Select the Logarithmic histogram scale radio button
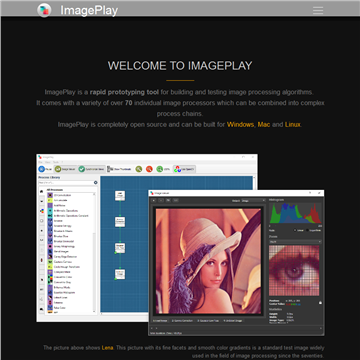Image resolution: width=360 pixels, height=360 pixels. pos(307,230)
